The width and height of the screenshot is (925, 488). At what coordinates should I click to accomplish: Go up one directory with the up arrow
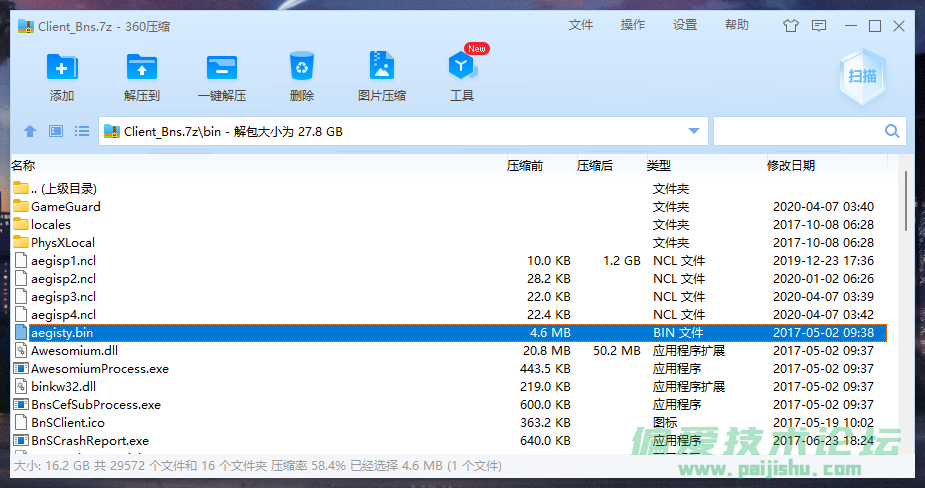[x=29, y=131]
